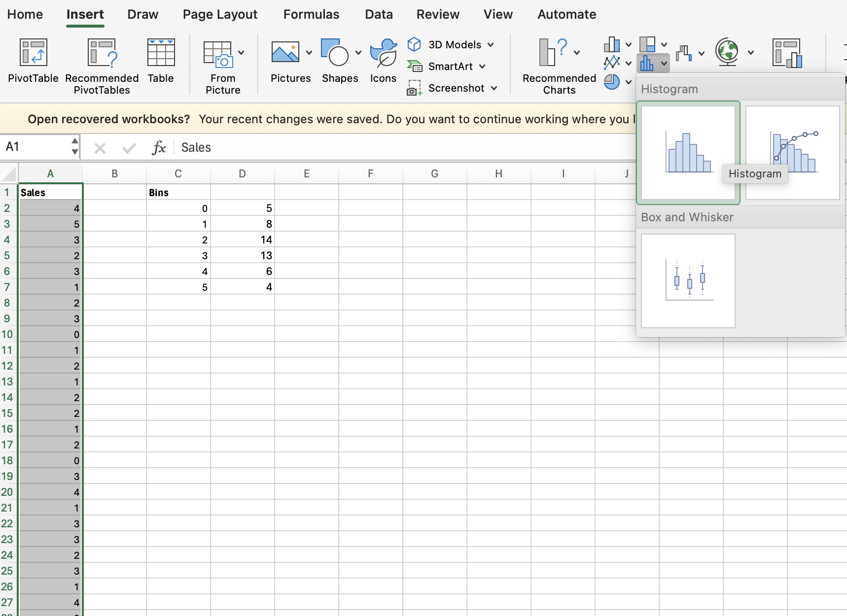Choose the Box and Whisker chart
The height and width of the screenshot is (616, 847).
pos(688,280)
